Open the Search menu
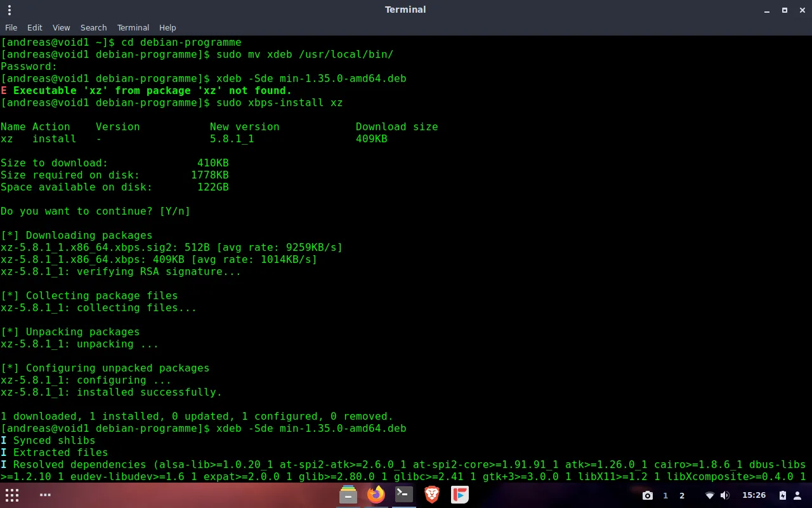Viewport: 812px width, 508px height. [93, 27]
